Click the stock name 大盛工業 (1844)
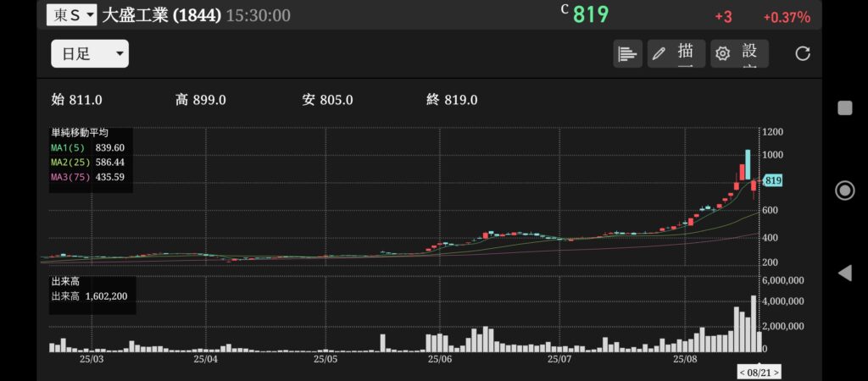The width and height of the screenshot is (868, 381). tap(162, 15)
